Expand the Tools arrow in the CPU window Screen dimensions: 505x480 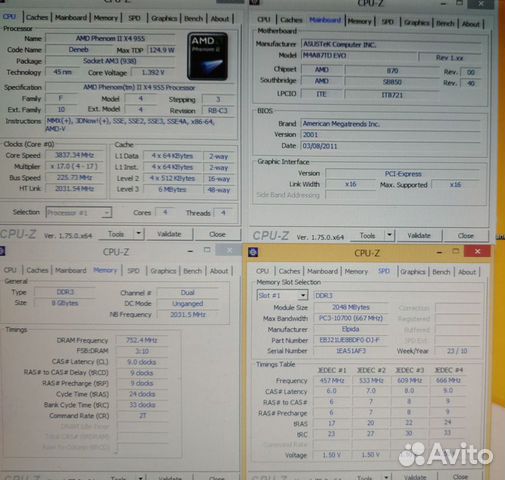tap(138, 234)
